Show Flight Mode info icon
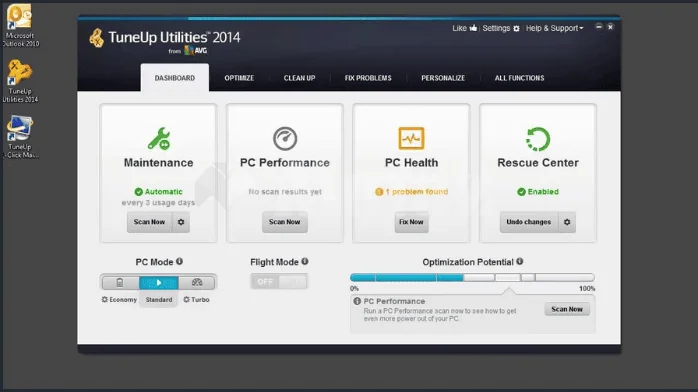This screenshot has width=698, height=392. click(305, 262)
